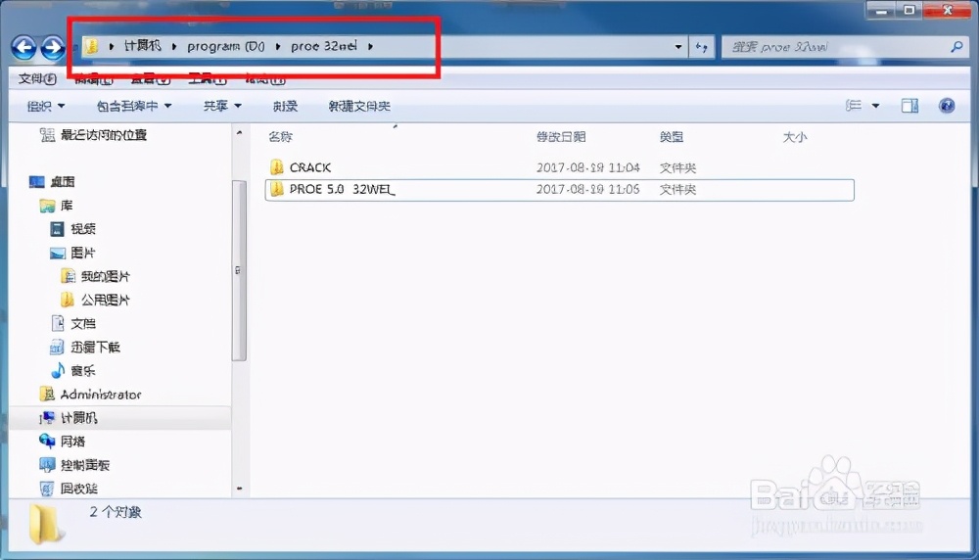Expand the arrow before 计算机 in breadcrumb
979x560 pixels.
112,46
